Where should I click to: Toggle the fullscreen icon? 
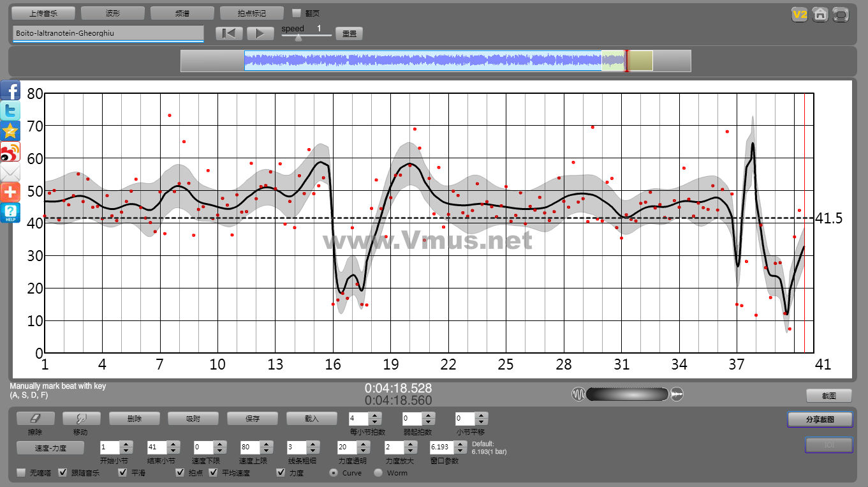(841, 14)
